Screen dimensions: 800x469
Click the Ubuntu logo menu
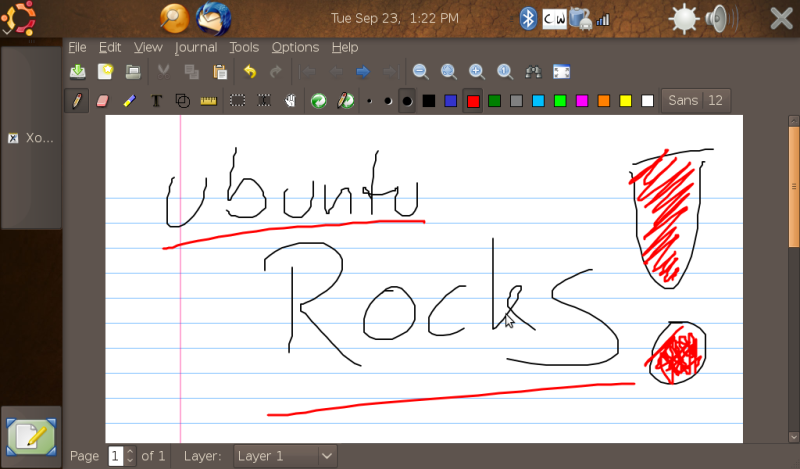[19, 18]
